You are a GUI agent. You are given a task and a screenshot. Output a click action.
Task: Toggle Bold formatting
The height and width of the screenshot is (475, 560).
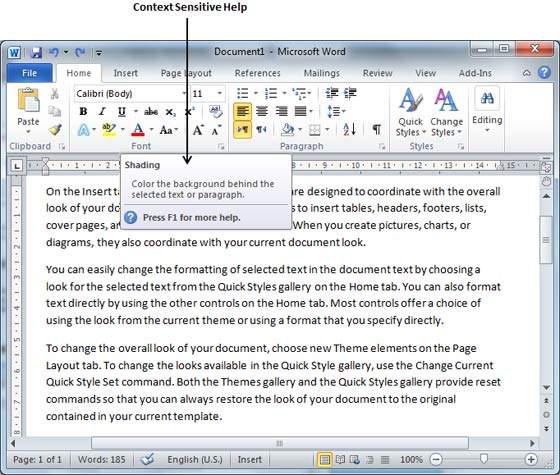[83, 111]
